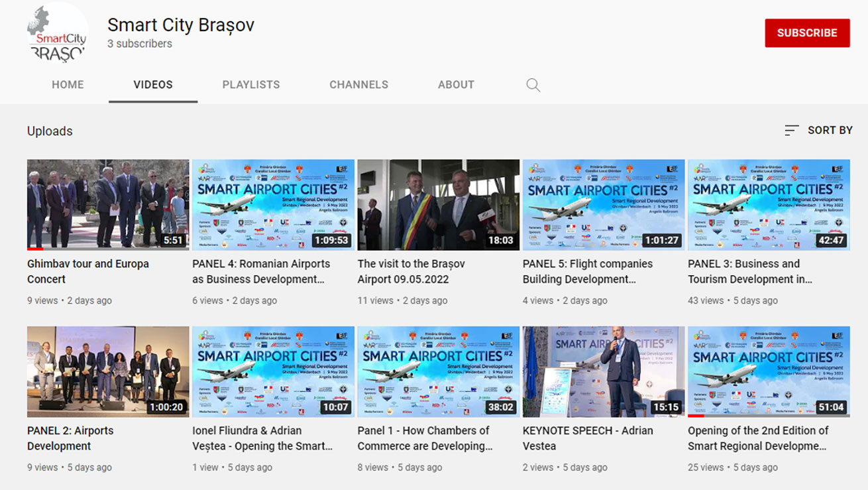Play the PANEL 3 Business and Tourism thumbnail
Screen dimensions: 868x490
[769, 204]
